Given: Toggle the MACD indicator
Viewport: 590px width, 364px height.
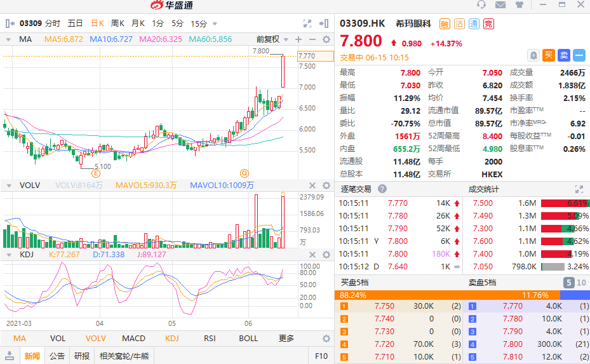Looking at the screenshot, I should 133,339.
